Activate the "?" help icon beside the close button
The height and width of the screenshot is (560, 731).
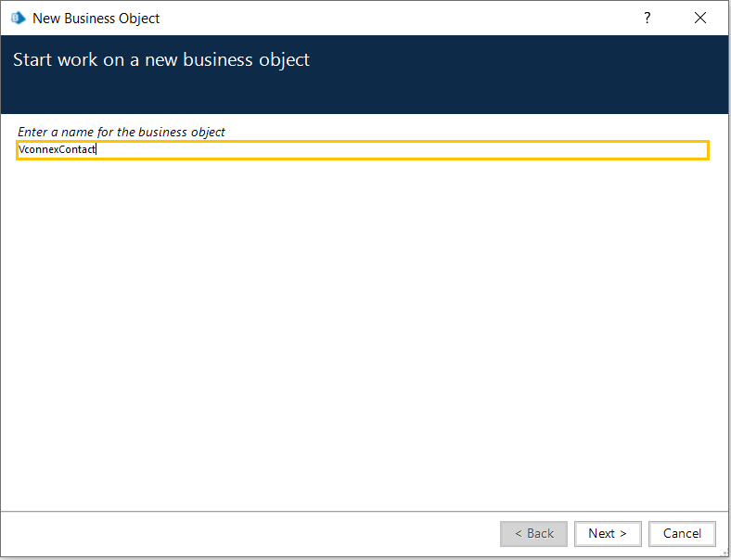point(648,18)
